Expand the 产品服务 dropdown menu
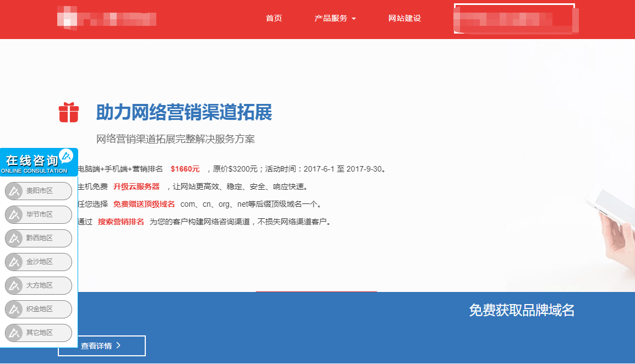This screenshot has width=635, height=364. pyautogui.click(x=335, y=18)
